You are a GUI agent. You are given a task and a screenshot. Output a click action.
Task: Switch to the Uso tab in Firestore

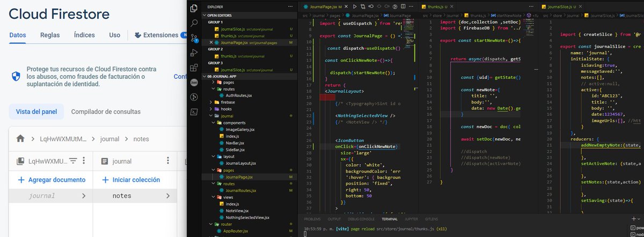115,35
